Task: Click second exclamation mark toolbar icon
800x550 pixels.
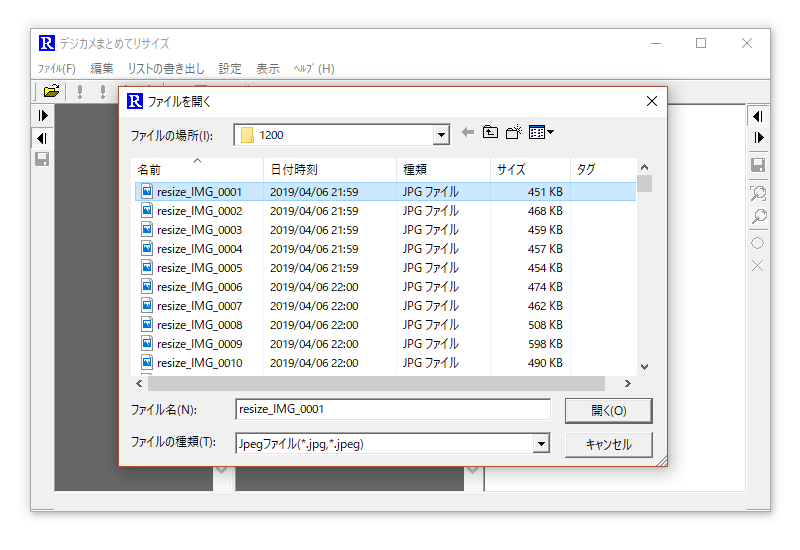Action: (103, 92)
